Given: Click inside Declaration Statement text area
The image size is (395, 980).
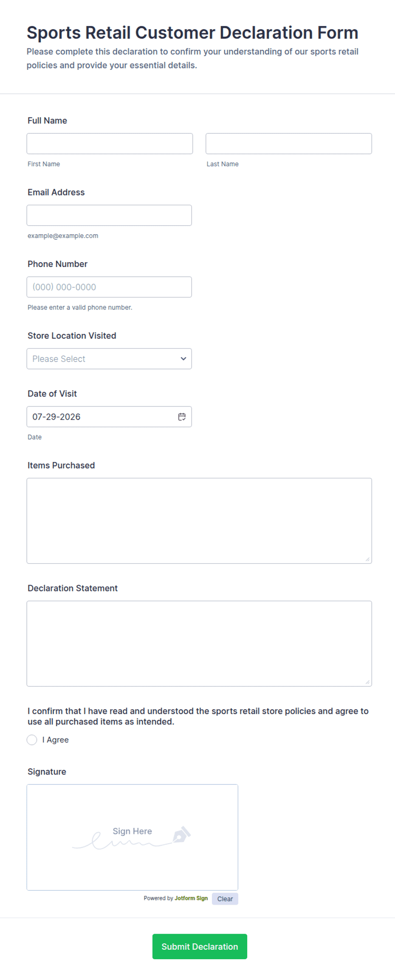Looking at the screenshot, I should [x=199, y=644].
